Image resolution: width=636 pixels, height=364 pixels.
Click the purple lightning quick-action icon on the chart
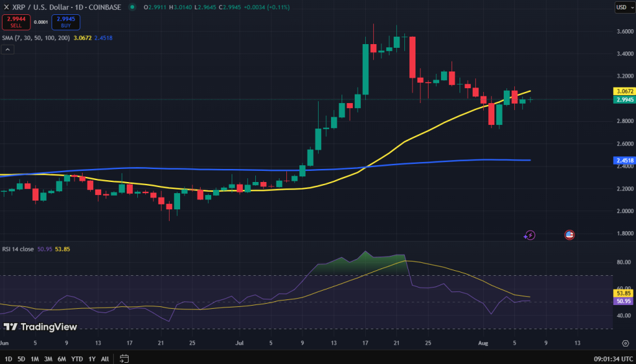[530, 235]
